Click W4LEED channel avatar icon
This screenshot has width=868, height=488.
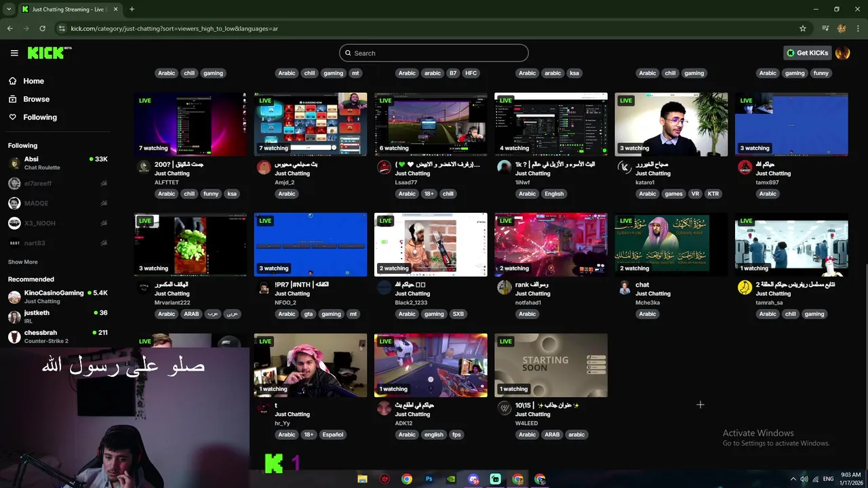[504, 408]
